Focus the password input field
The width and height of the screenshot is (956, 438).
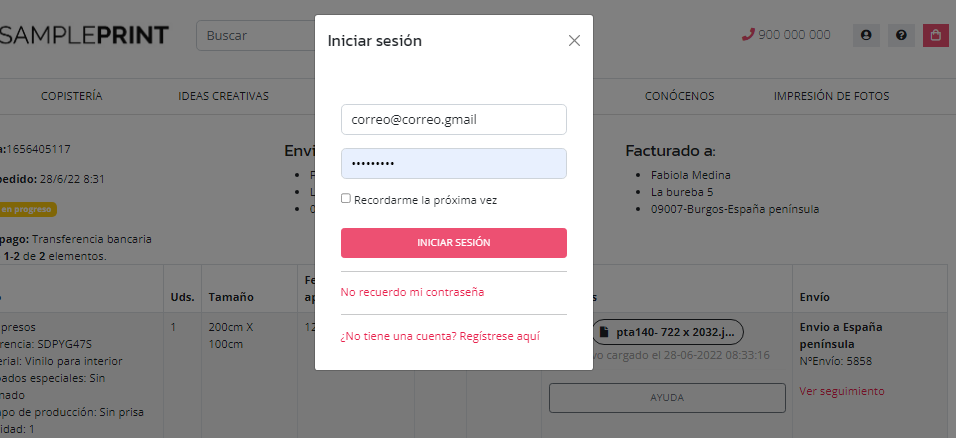point(453,164)
